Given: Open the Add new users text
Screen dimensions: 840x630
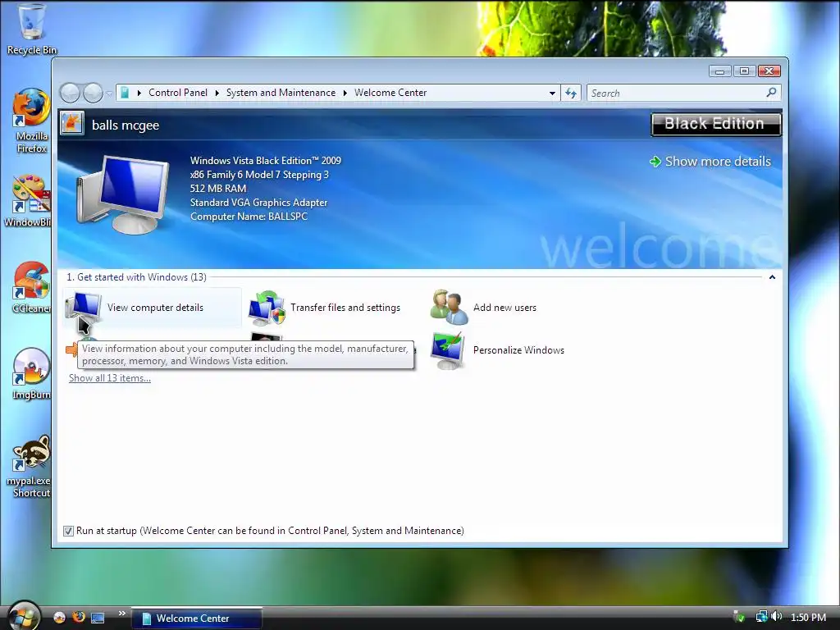Looking at the screenshot, I should click(x=504, y=308).
